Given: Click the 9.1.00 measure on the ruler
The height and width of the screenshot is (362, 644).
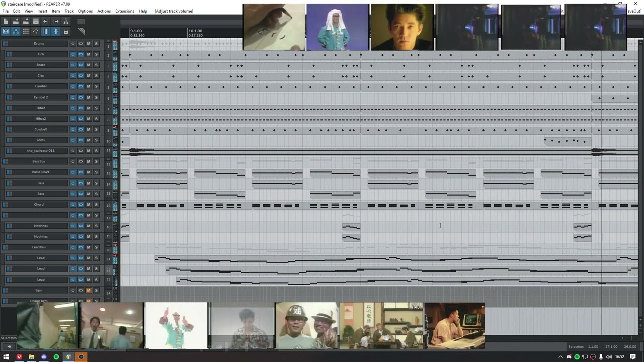Looking at the screenshot, I should [136, 31].
